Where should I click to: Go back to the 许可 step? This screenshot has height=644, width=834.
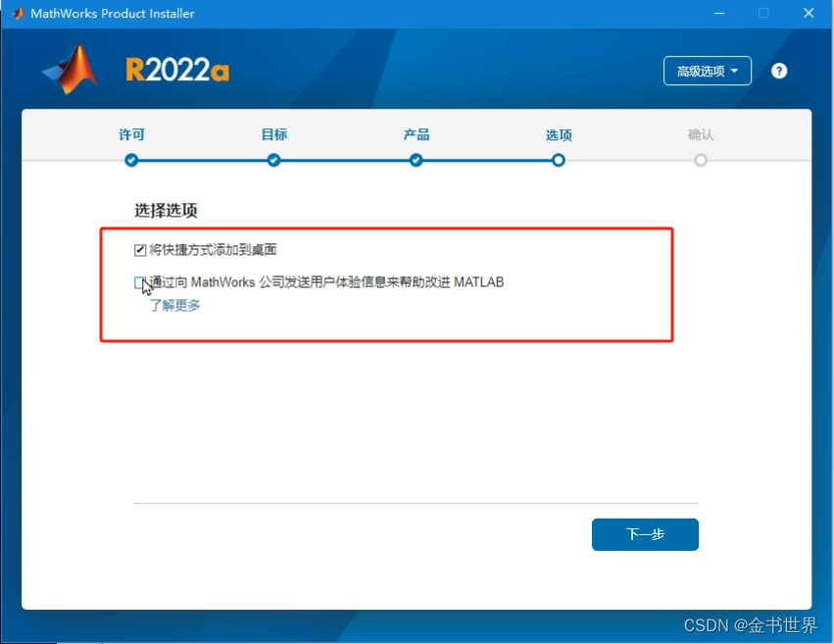pyautogui.click(x=131, y=134)
